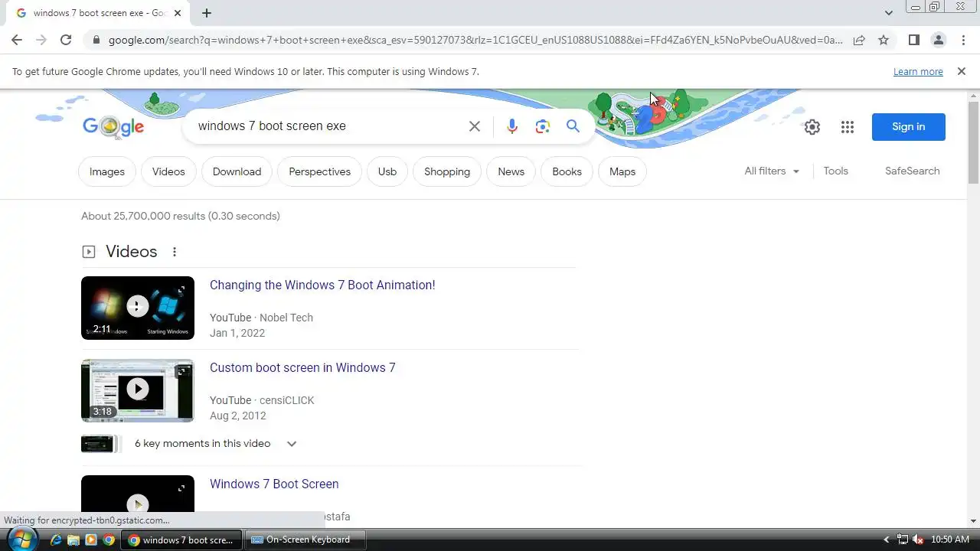This screenshot has height=551, width=980.
Task: Open Custom boot screen in Windows 7 link
Action: tap(302, 367)
